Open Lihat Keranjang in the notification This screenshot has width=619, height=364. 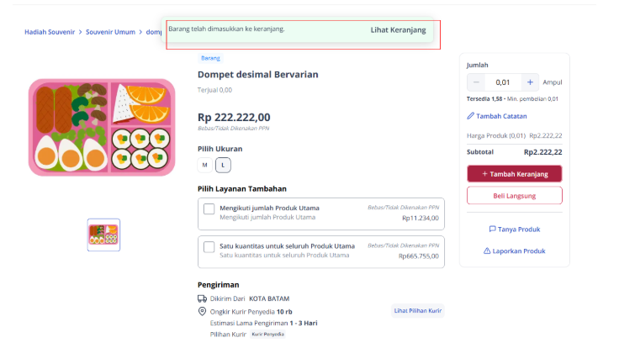pos(398,30)
